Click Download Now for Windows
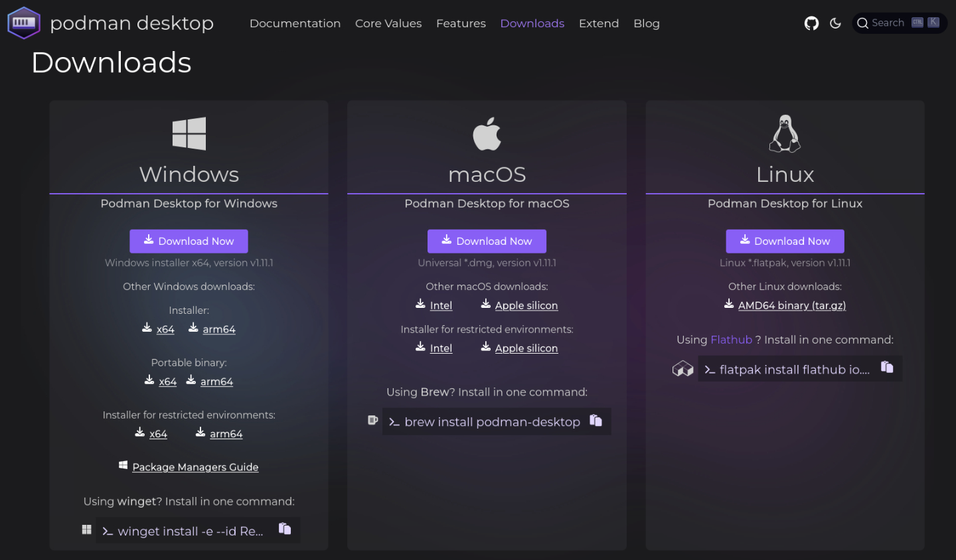The width and height of the screenshot is (956, 560). [x=189, y=241]
